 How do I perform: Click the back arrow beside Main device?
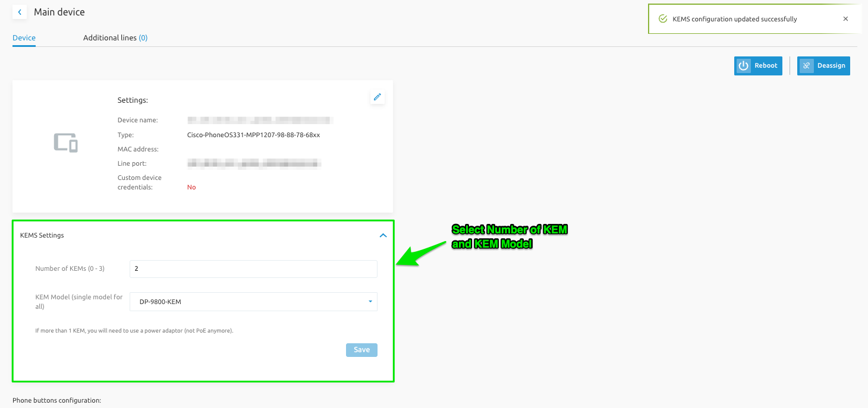[x=20, y=12]
